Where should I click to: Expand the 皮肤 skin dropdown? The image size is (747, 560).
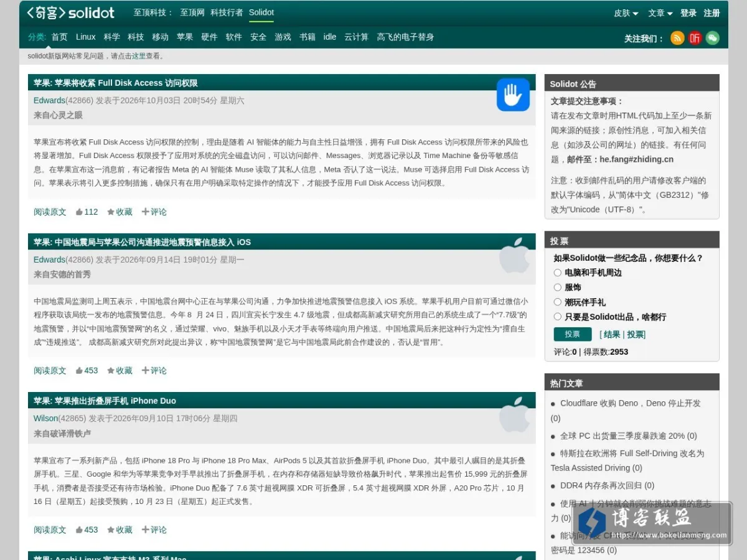point(626,13)
